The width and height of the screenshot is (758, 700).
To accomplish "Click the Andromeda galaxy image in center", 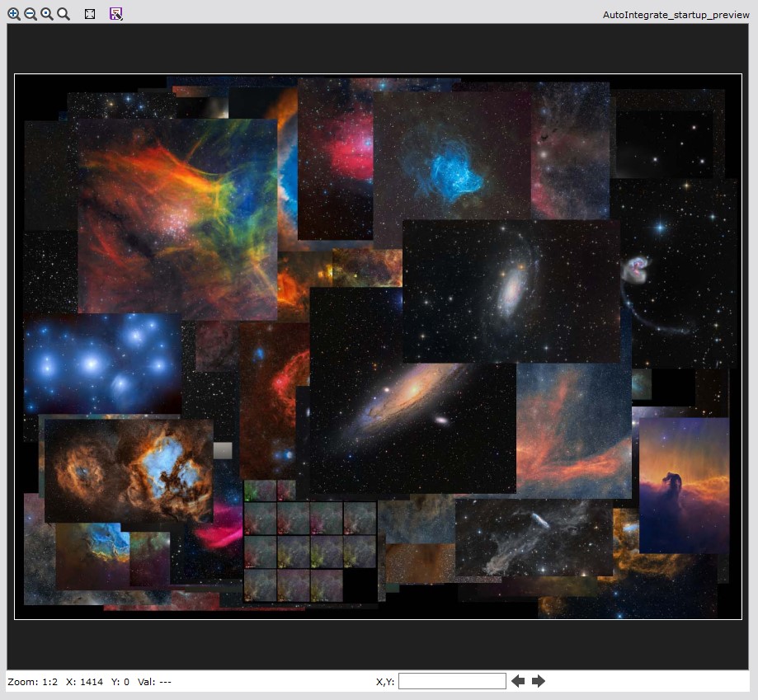I will coord(412,396).
